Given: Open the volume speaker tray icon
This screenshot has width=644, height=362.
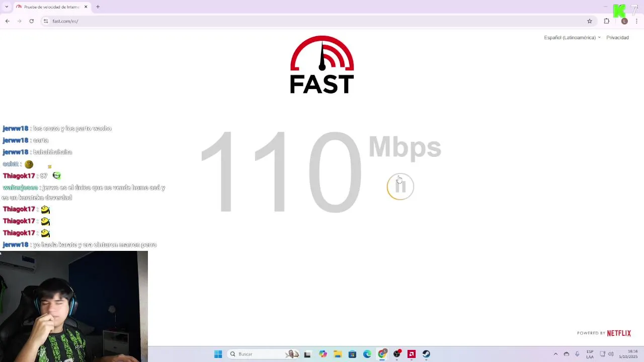Looking at the screenshot, I should [x=611, y=354].
